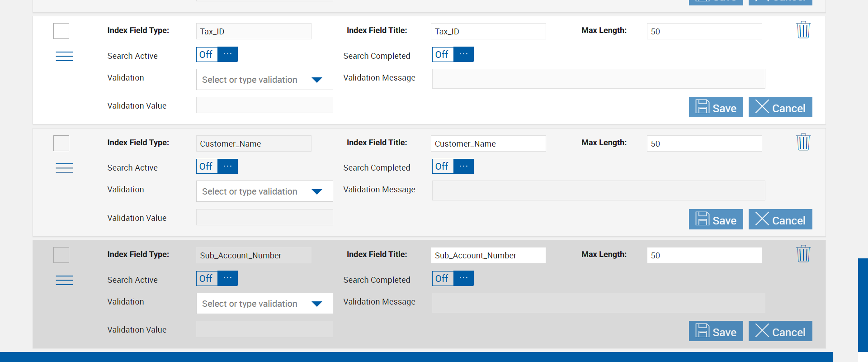Check the Tax_ID row checkbox
This screenshot has width=868, height=362.
pyautogui.click(x=61, y=31)
